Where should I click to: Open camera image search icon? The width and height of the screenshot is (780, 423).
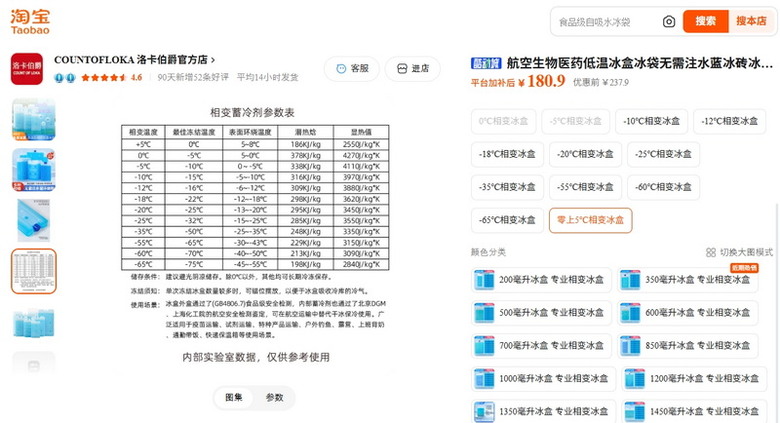669,21
